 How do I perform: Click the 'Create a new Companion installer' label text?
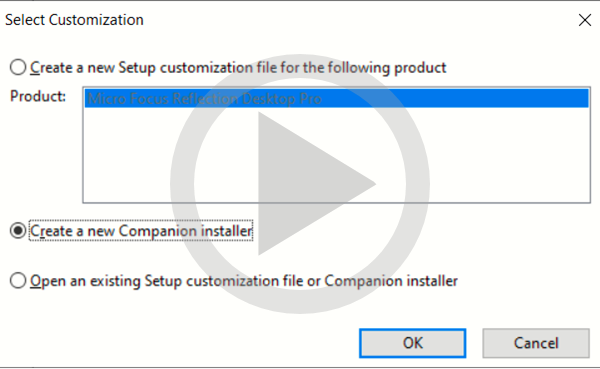141,231
